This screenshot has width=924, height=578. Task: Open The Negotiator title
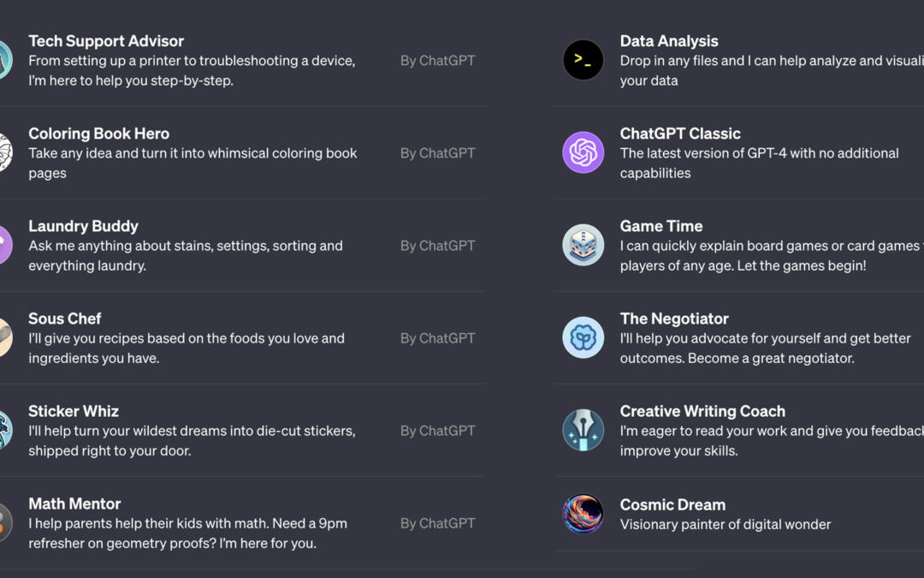tap(674, 319)
